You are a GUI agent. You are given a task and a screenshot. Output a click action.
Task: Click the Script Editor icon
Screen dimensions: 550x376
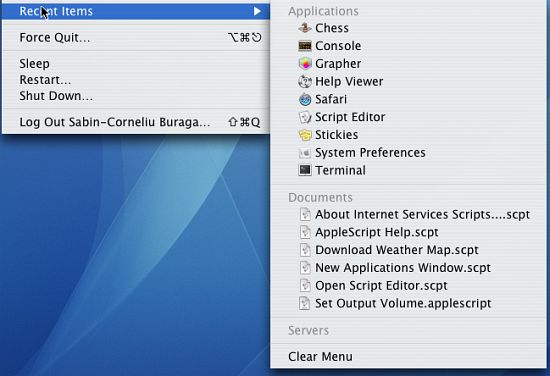click(305, 117)
